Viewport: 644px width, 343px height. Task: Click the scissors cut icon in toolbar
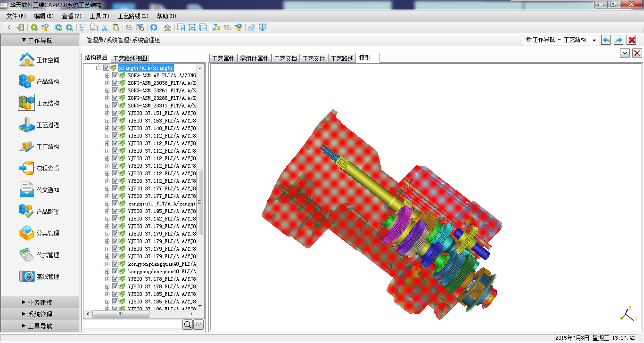tap(105, 27)
